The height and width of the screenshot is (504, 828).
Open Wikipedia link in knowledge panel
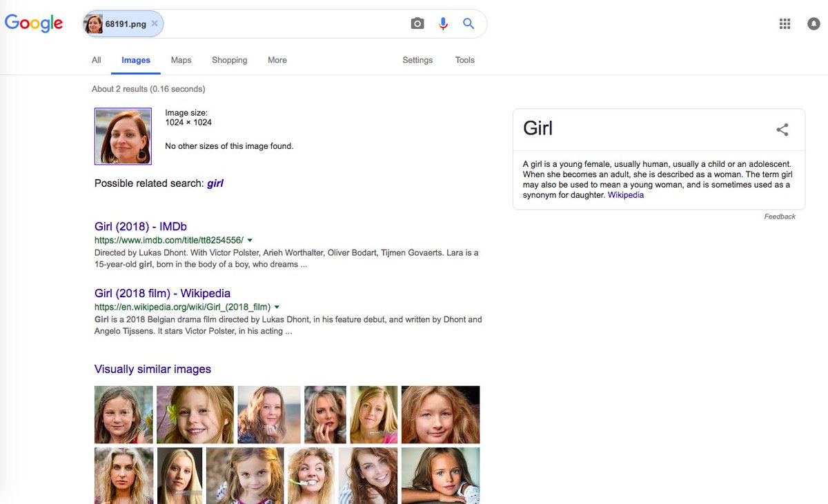(x=626, y=195)
